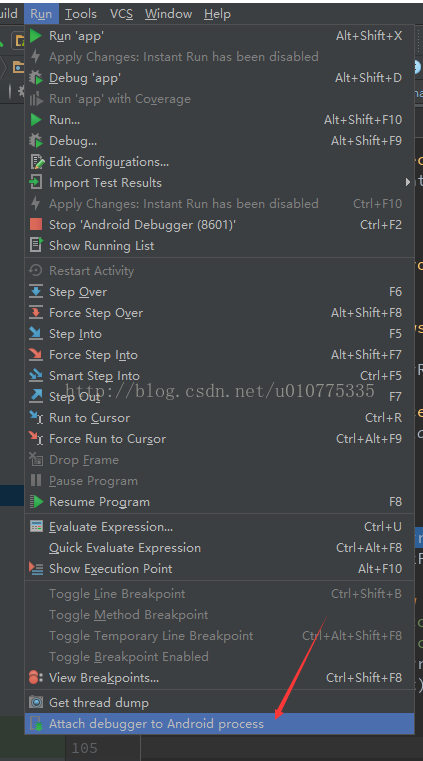The image size is (423, 761).
Task: Click the Resume Program green play icon
Action: (x=36, y=502)
